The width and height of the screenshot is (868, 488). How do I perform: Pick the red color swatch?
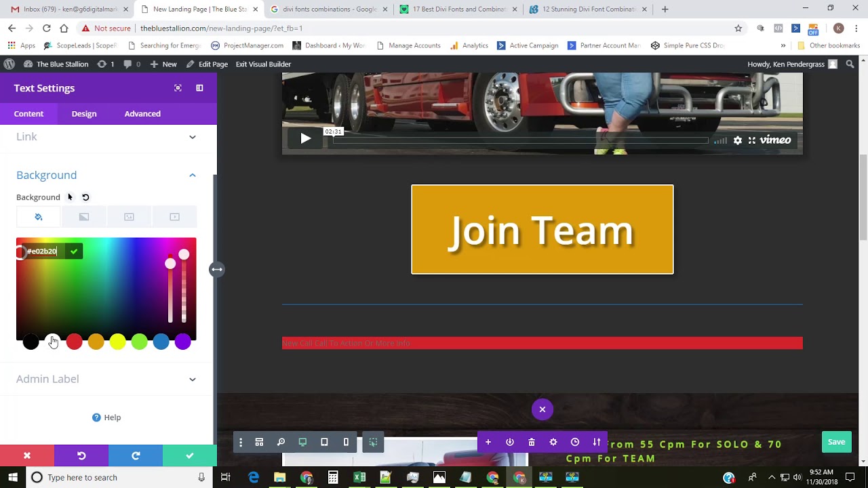click(75, 342)
